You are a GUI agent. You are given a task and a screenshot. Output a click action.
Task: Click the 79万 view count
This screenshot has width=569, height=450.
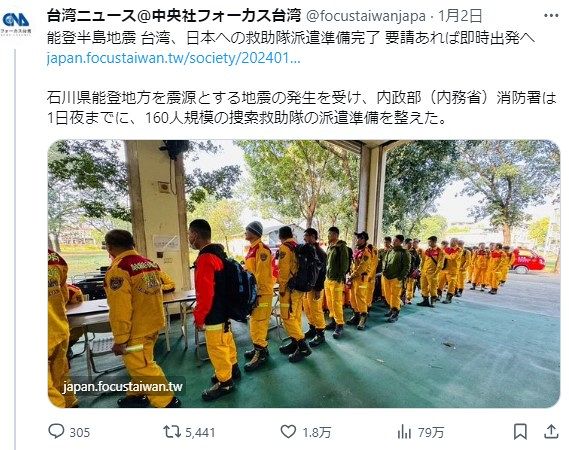(431, 433)
